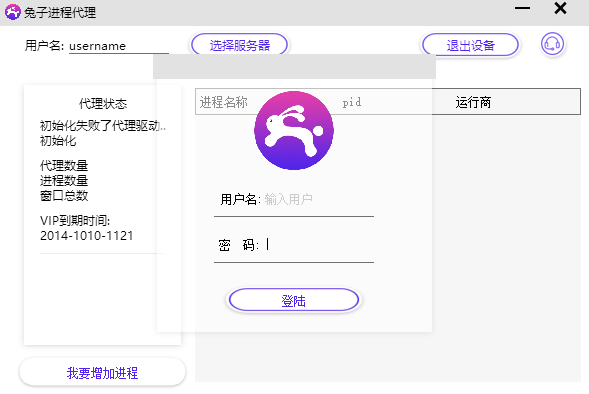Image resolution: width=589 pixels, height=394 pixels.
Task: Click the 运行商 column header
Action: point(473,102)
